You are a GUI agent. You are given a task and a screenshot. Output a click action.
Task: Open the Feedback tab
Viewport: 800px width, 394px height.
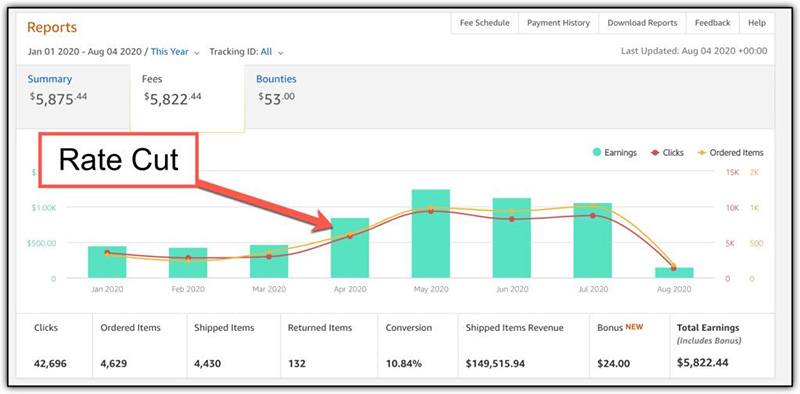(712, 23)
